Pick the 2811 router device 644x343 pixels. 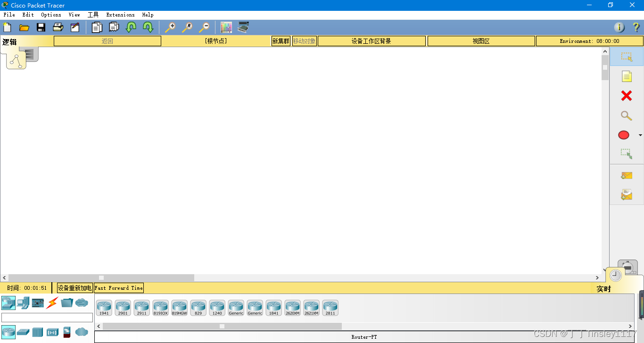click(330, 308)
